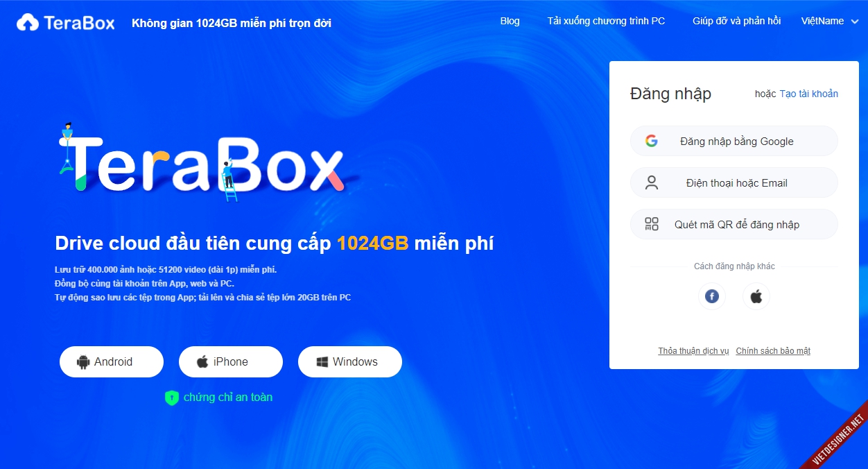Click the QR code scan icon
The width and height of the screenshot is (868, 469).
coord(651,224)
